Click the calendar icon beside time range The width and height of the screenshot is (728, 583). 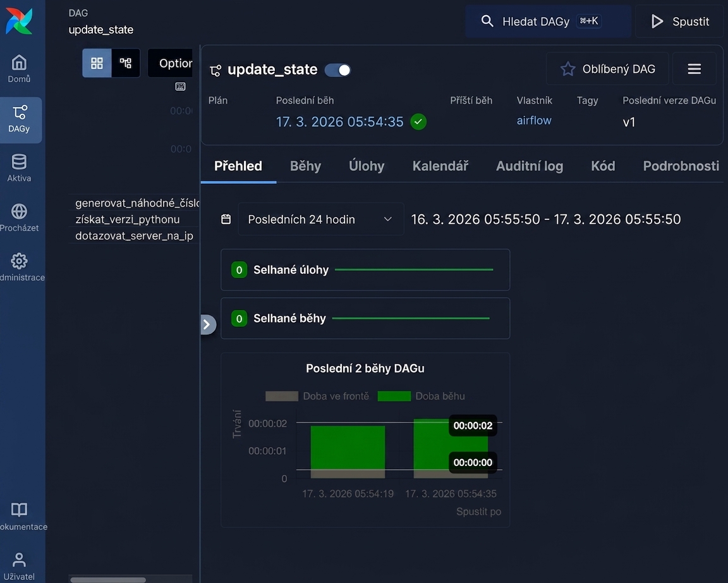tap(226, 219)
